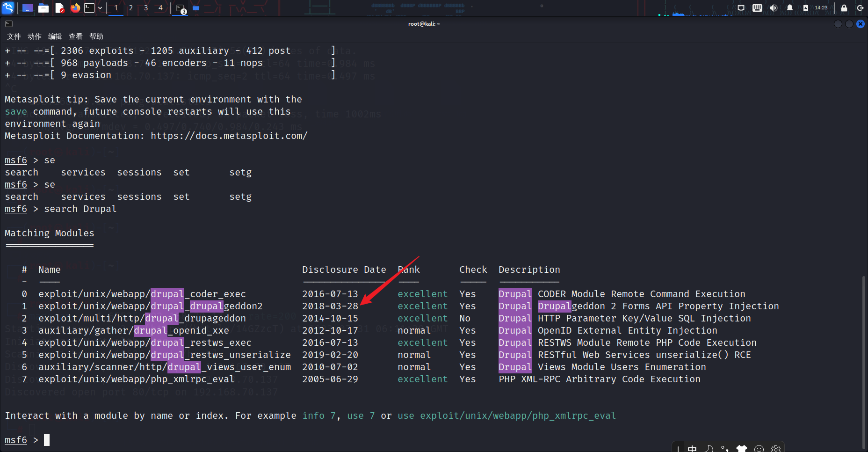868x452 pixels.
Task: Open the emoji smiley icon
Action: (759, 449)
